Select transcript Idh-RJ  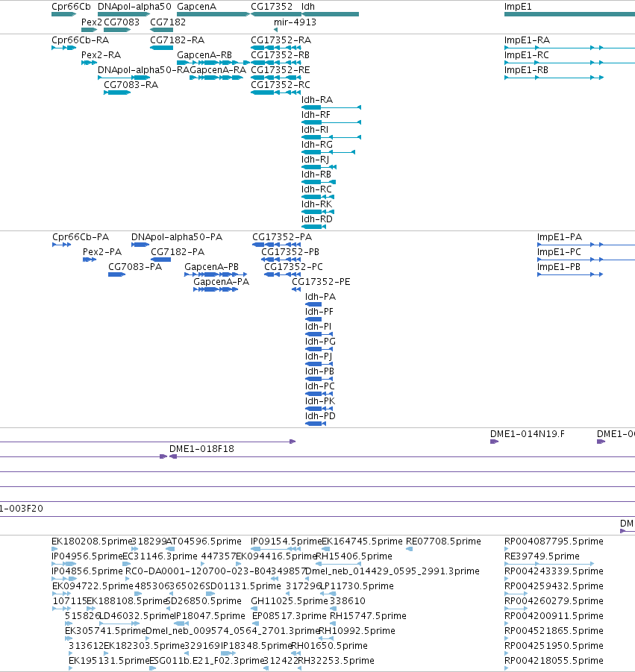315,160
